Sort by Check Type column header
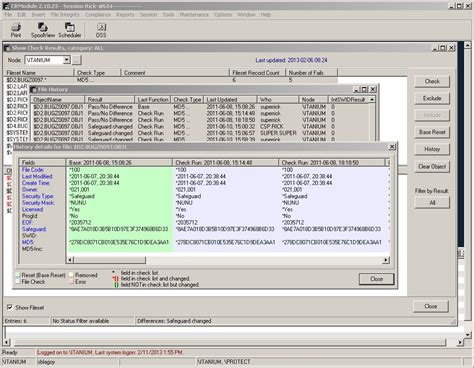474x368 pixels. [x=97, y=73]
